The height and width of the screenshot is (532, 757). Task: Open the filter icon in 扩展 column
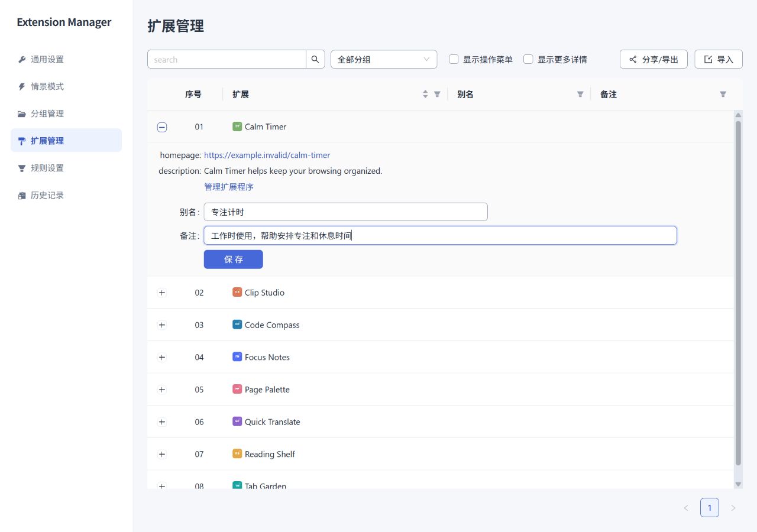(438, 94)
